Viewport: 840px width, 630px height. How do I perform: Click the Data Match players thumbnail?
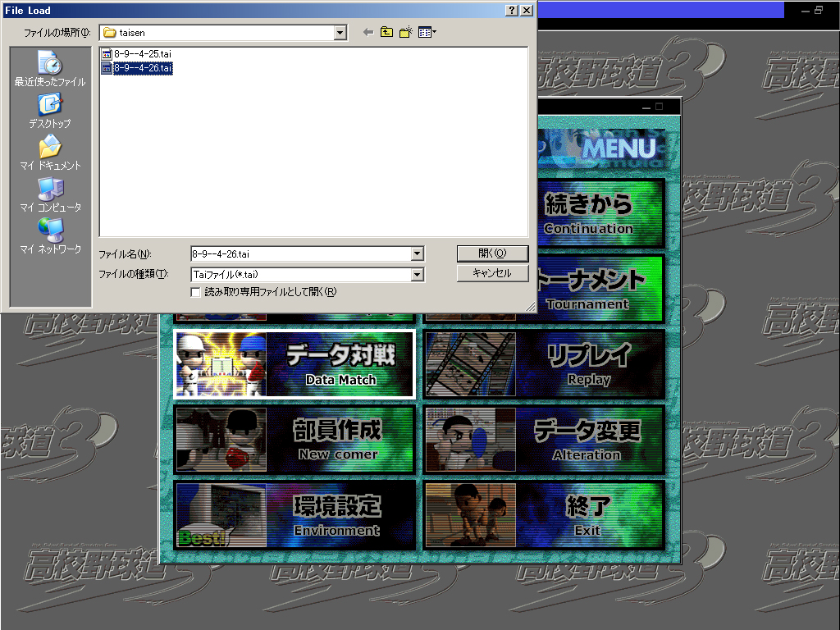(221, 364)
